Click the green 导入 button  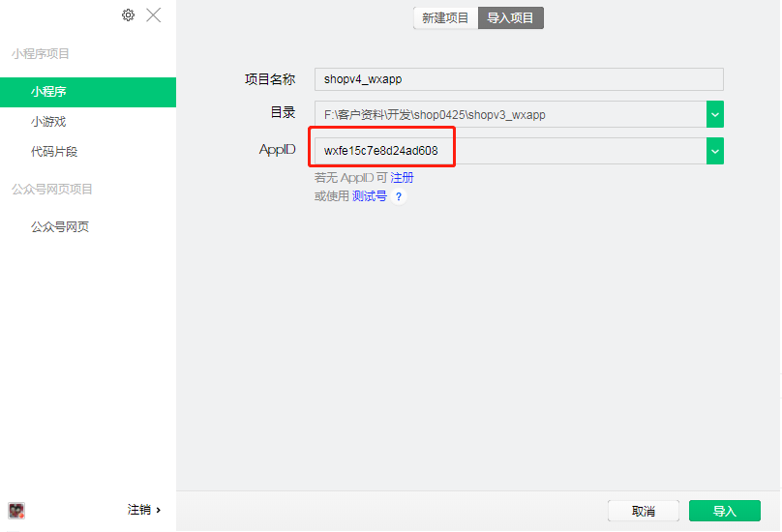click(725, 511)
